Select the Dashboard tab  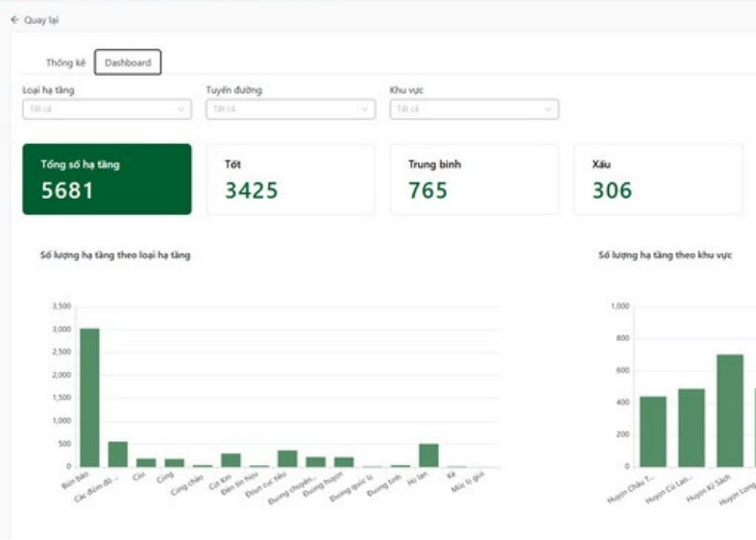coord(128,62)
